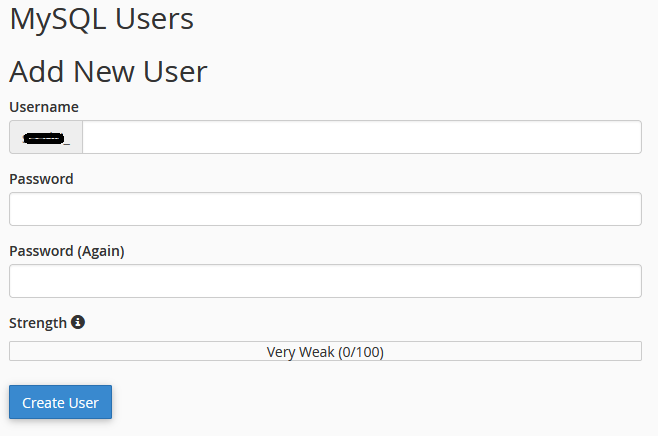Focus the Username text field
Screen dimensions: 658x436
click(362, 137)
